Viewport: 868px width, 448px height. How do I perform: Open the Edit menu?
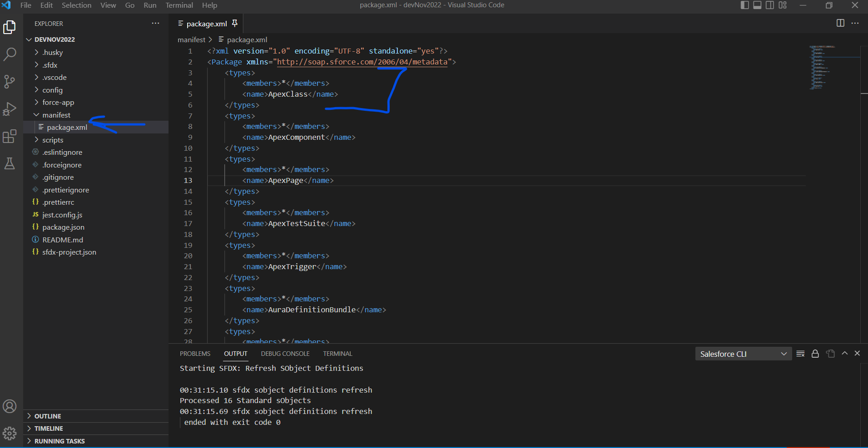pyautogui.click(x=46, y=5)
